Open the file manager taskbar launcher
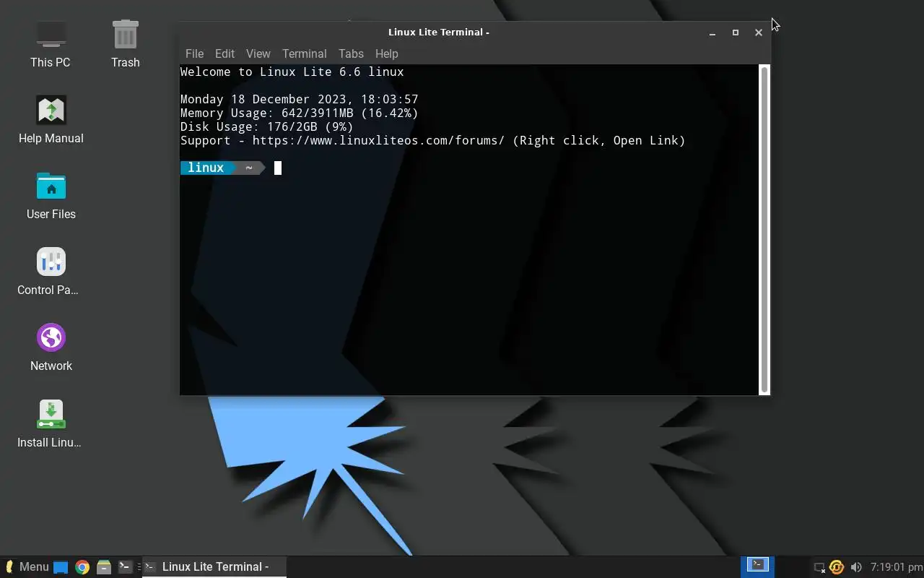 click(104, 567)
